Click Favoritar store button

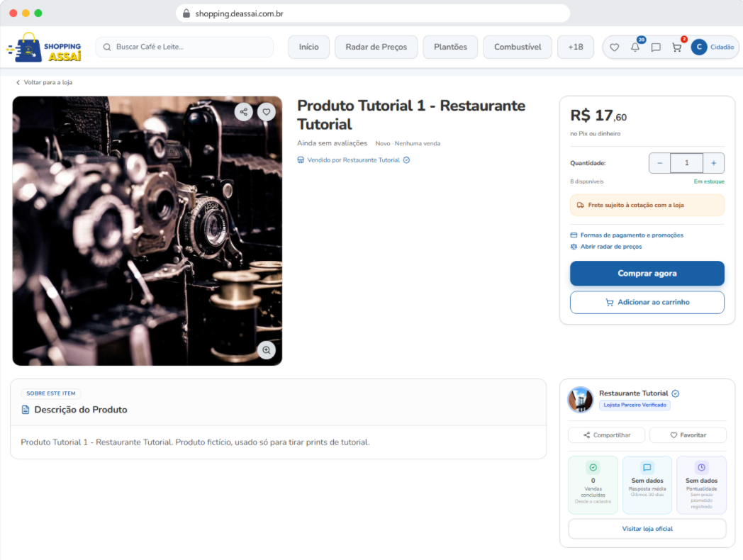click(x=688, y=435)
